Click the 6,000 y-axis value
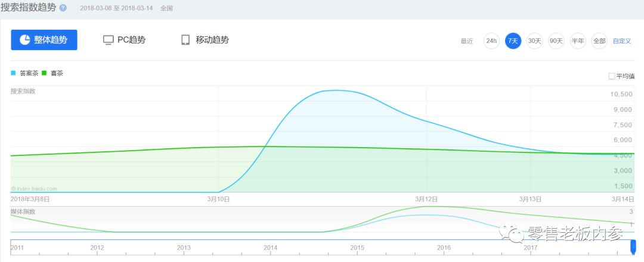The height and width of the screenshot is (262, 644). (623, 140)
